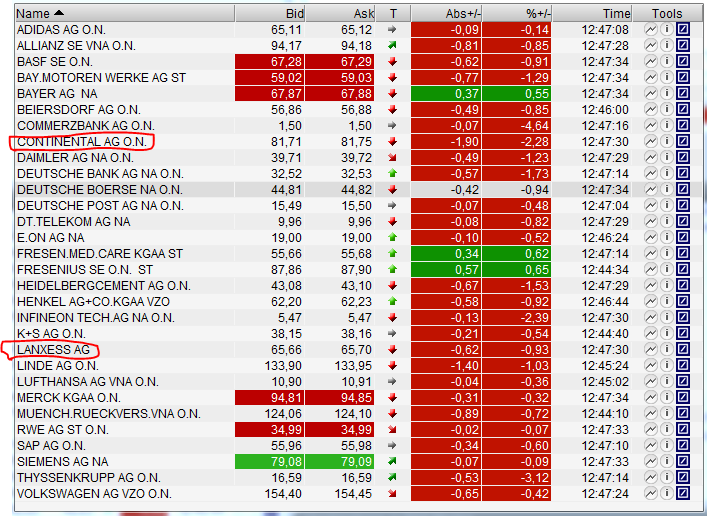Open order icon for HENKEL AG+CO.KGAA VZO
Screen dimensions: 707x516
point(683,302)
